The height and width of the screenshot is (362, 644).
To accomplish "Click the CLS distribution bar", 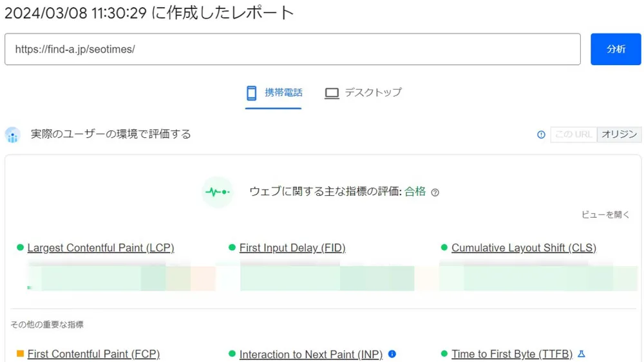I will tap(538, 278).
